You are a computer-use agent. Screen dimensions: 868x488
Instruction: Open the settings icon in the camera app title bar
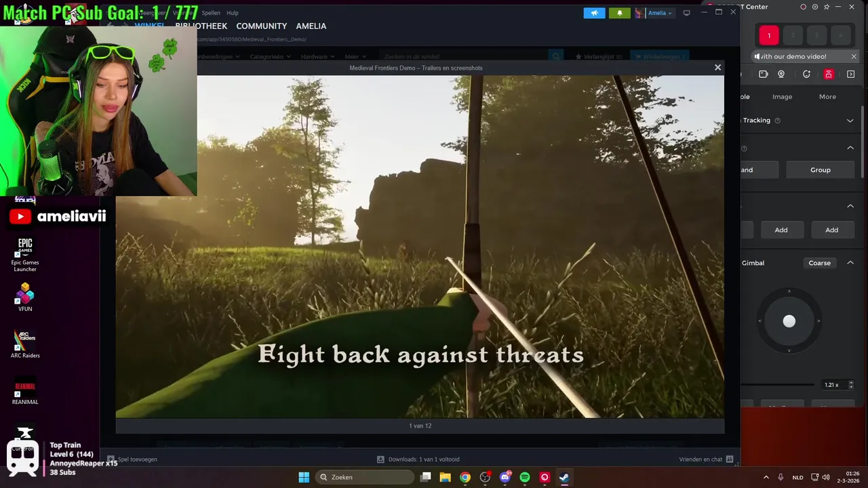[x=814, y=7]
